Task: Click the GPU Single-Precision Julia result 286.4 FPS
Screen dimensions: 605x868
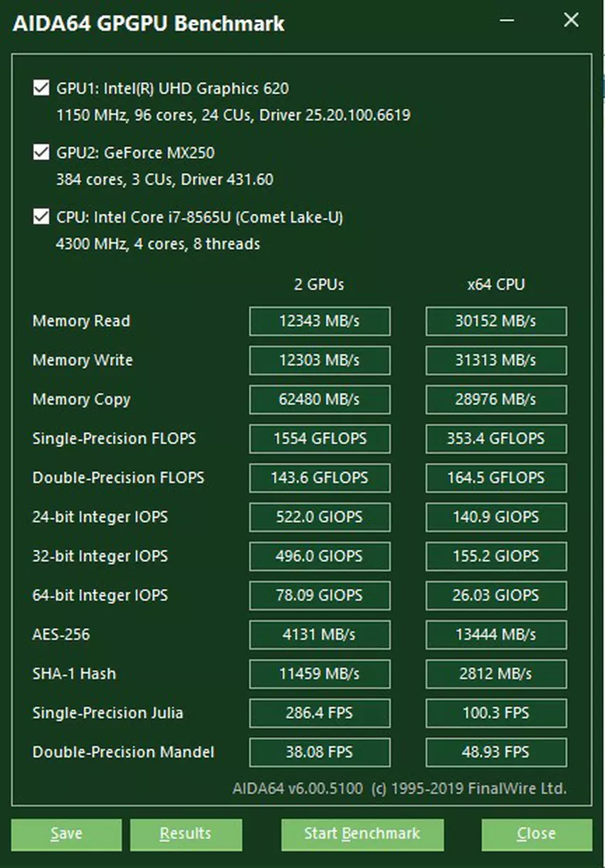Action: pos(320,713)
